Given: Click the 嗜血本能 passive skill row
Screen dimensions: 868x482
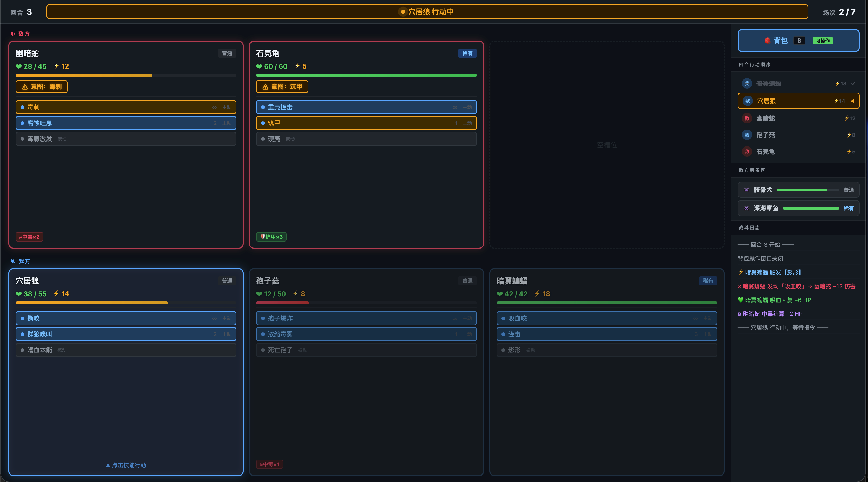Looking at the screenshot, I should click(126, 350).
